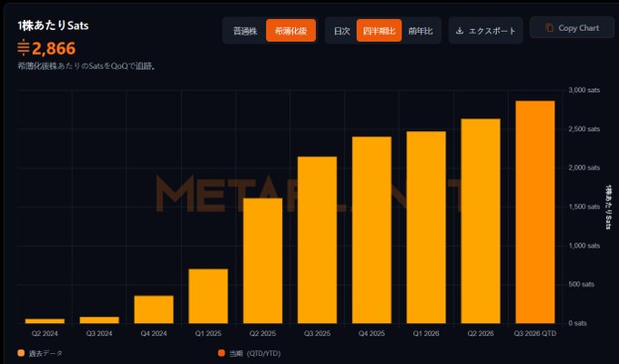Switch to 日次 daily view

point(342,31)
